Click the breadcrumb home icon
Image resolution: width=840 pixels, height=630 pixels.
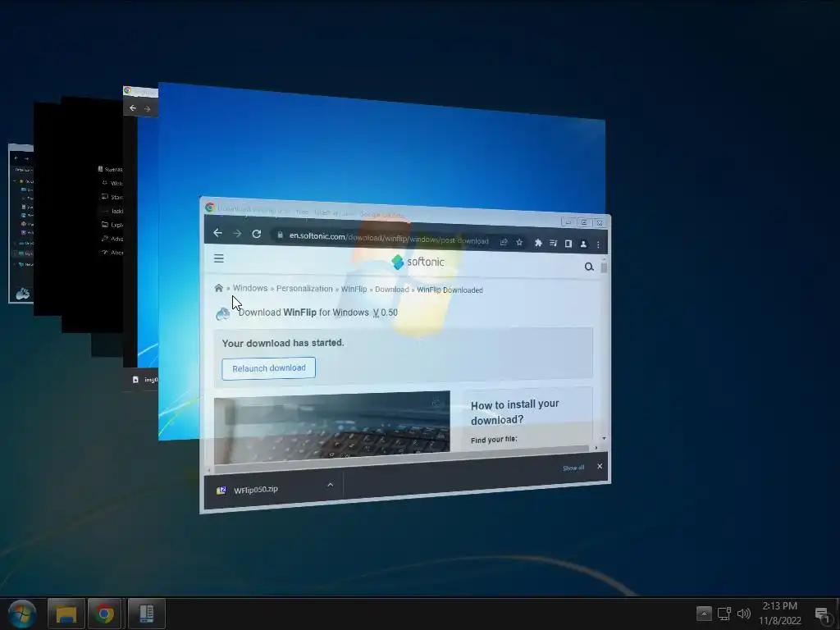(218, 288)
